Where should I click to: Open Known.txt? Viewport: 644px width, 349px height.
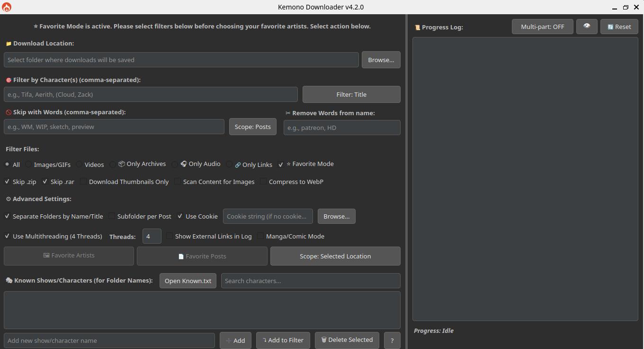tap(188, 280)
